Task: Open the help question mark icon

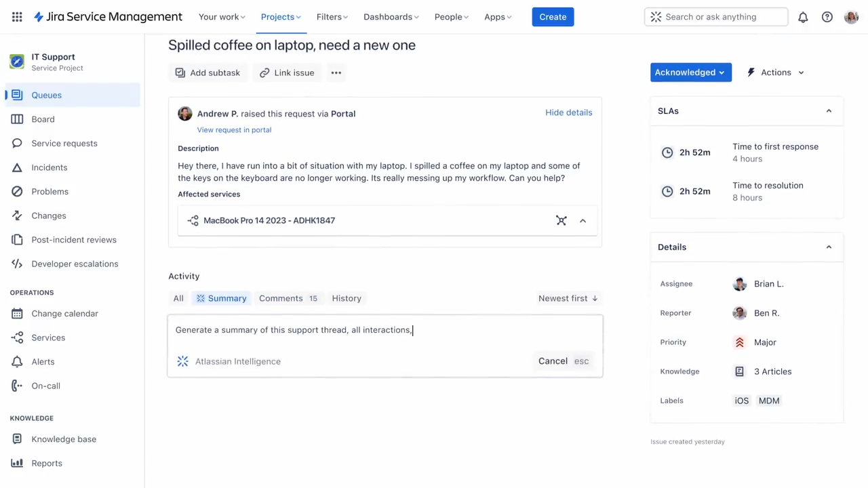Action: 827,17
